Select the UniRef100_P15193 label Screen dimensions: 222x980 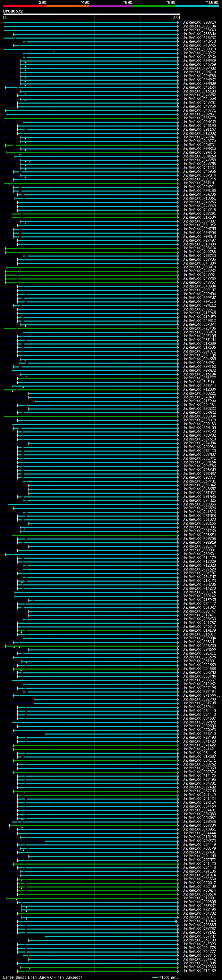pyautogui.click(x=199, y=91)
